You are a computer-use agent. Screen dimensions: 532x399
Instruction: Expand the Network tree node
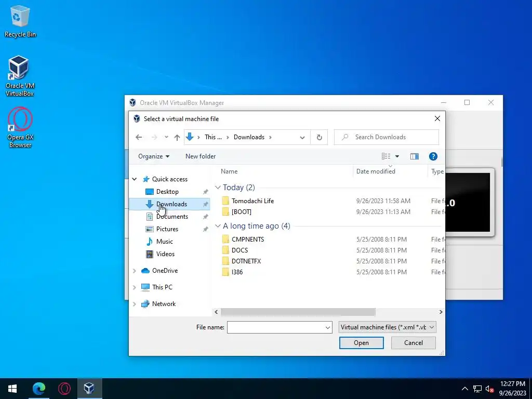(x=135, y=304)
